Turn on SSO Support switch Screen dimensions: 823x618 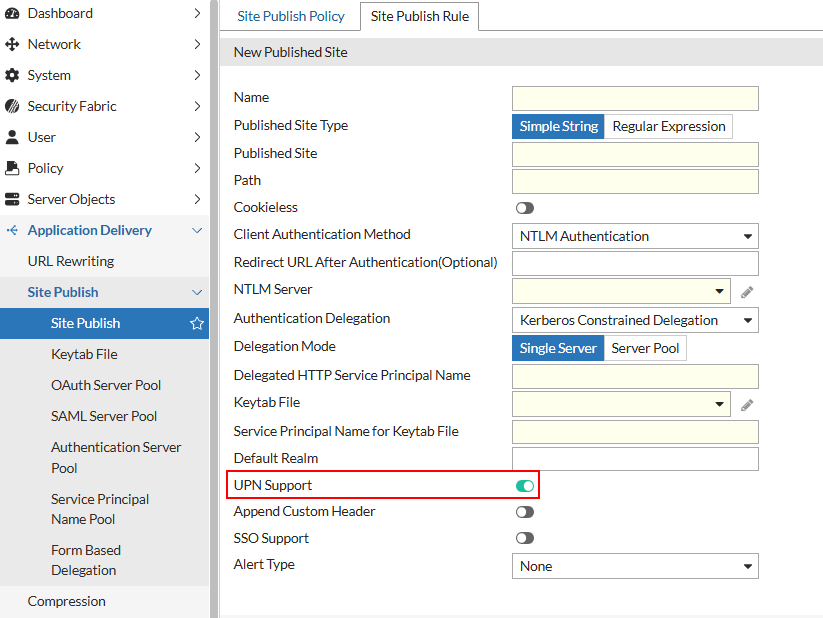[x=524, y=538]
